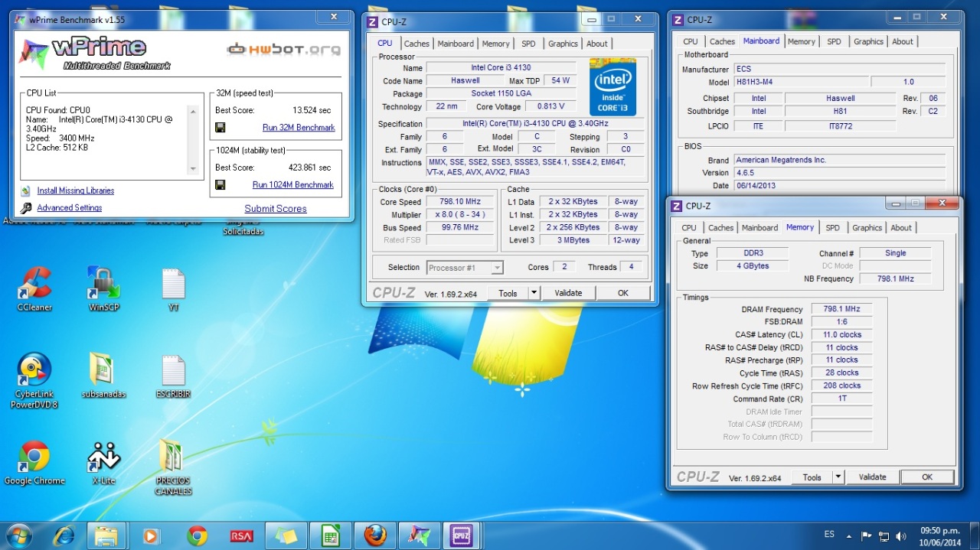The width and height of the screenshot is (980, 550).
Task: Switch to CPU tab in CPU-Z Memory window
Action: pos(689,227)
